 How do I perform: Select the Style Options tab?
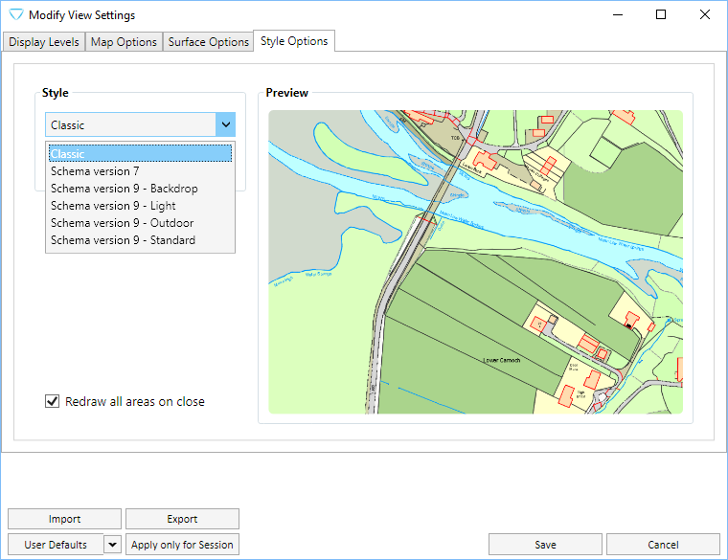click(x=294, y=41)
